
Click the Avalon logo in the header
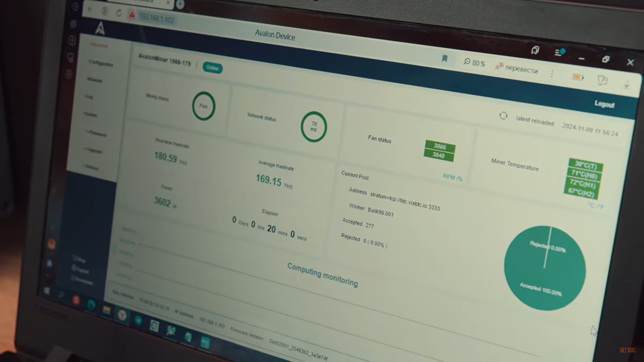click(100, 28)
